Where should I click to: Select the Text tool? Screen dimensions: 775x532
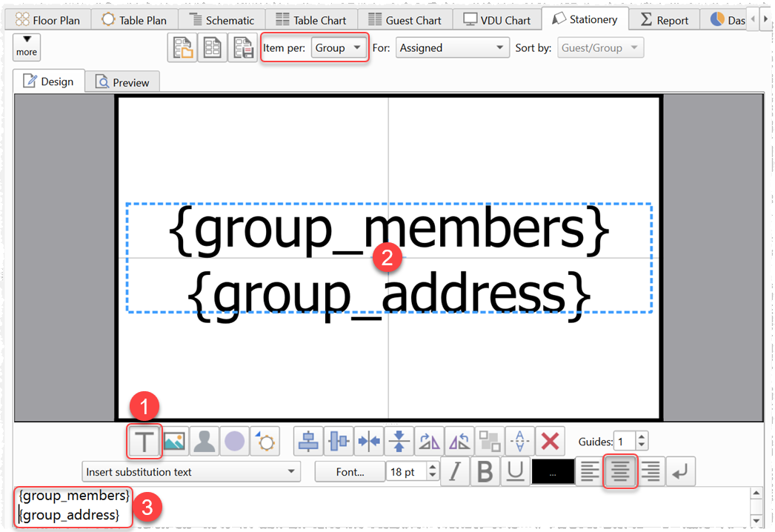click(144, 440)
